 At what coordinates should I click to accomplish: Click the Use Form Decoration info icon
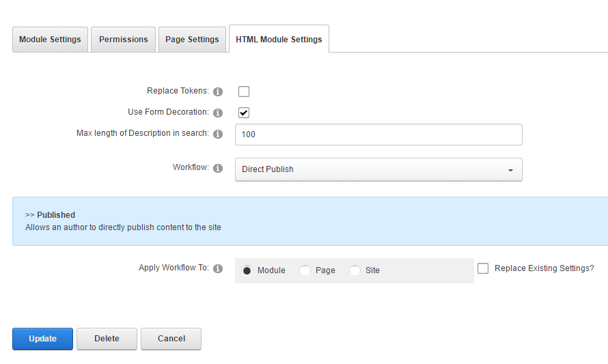click(x=218, y=113)
